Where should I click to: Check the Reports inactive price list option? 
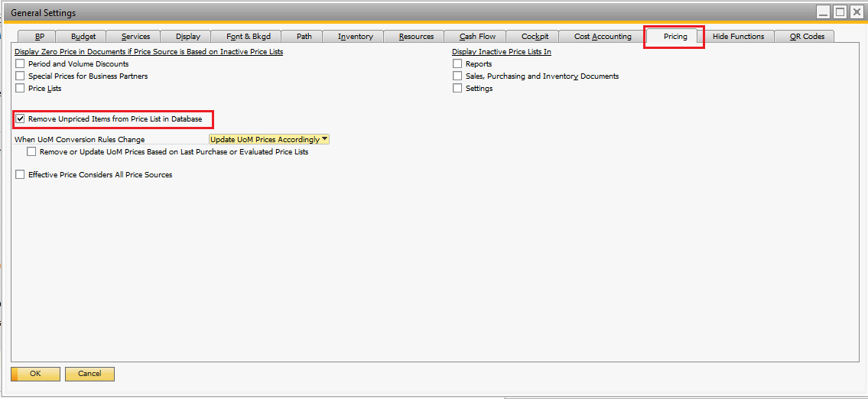coord(458,64)
